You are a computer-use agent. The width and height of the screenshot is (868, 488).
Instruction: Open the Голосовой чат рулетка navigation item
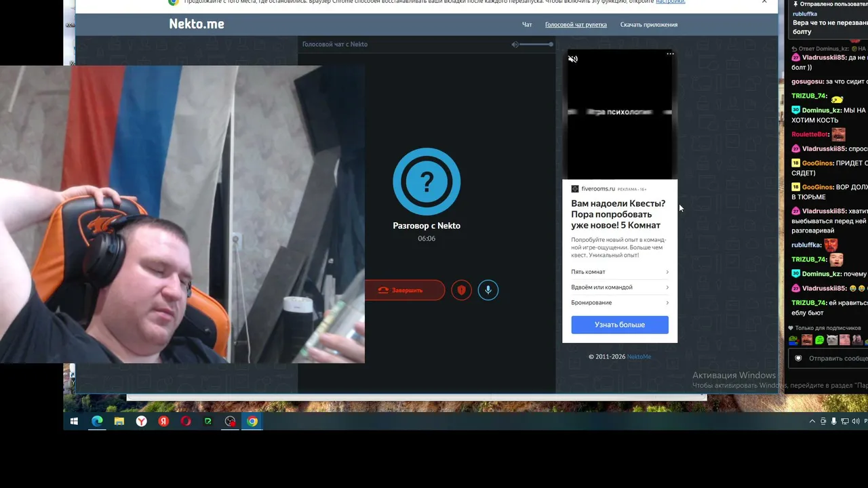tap(576, 25)
